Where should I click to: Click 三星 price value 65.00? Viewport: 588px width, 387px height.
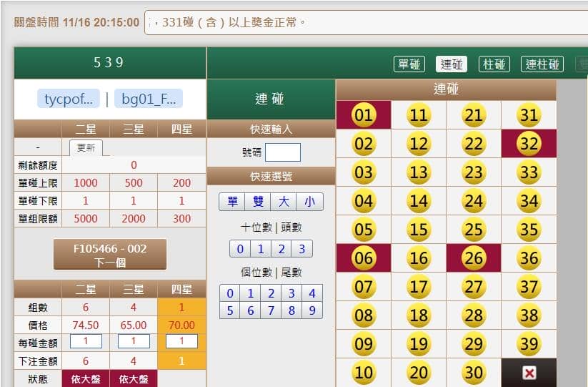[134, 325]
